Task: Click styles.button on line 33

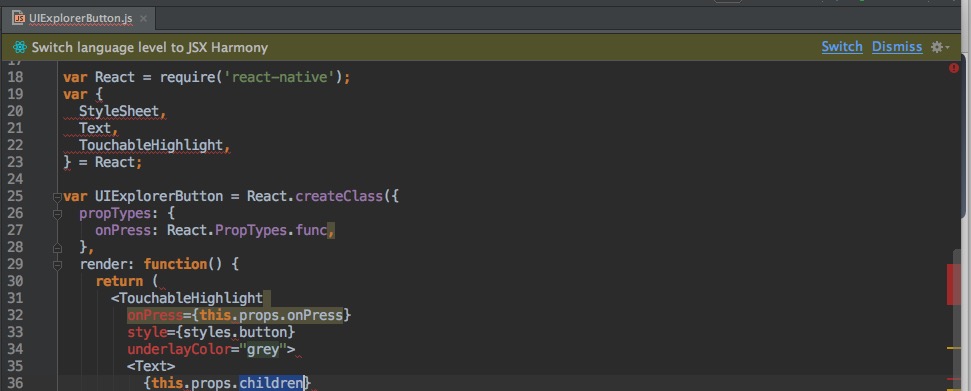Action: 235,332
